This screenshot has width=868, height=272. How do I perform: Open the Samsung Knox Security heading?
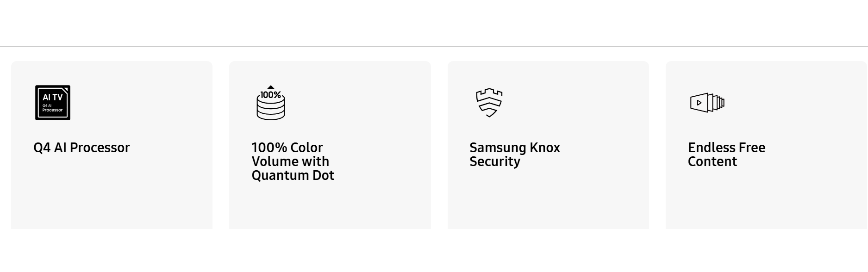[x=514, y=155]
